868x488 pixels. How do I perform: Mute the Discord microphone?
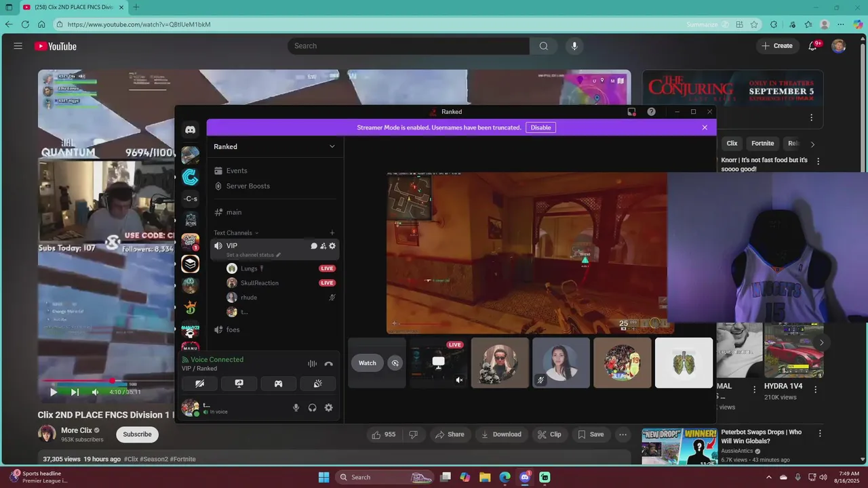296,407
